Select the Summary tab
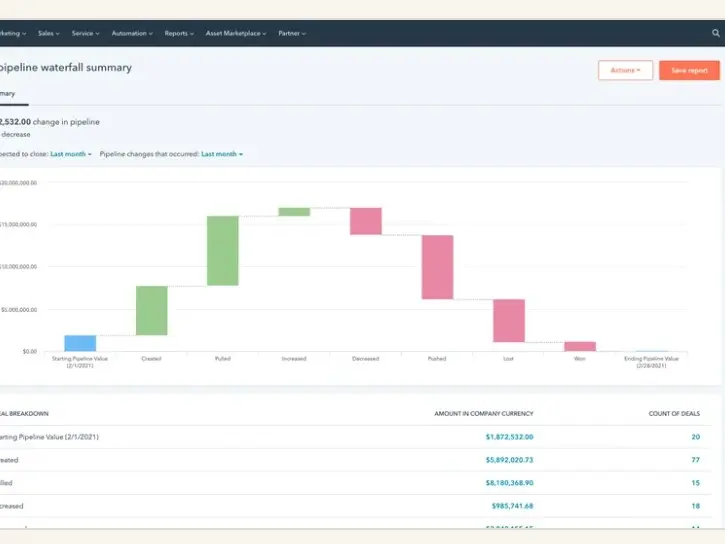 tap(8, 94)
